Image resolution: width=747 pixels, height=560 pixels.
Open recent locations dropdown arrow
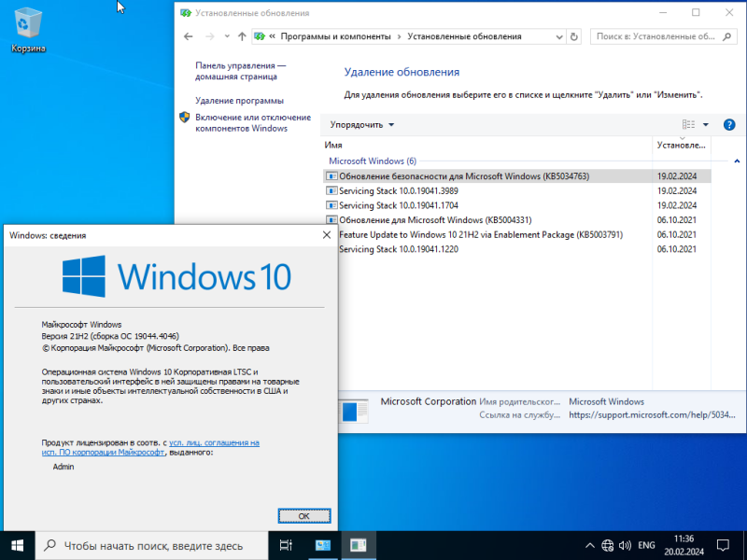(227, 36)
